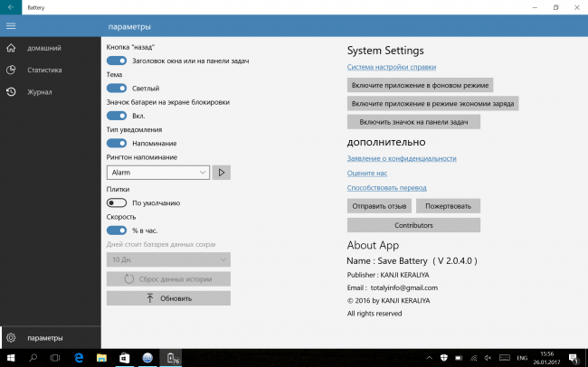Click the ENG language indicator
Image resolution: width=588 pixels, height=367 pixels.
522,358
